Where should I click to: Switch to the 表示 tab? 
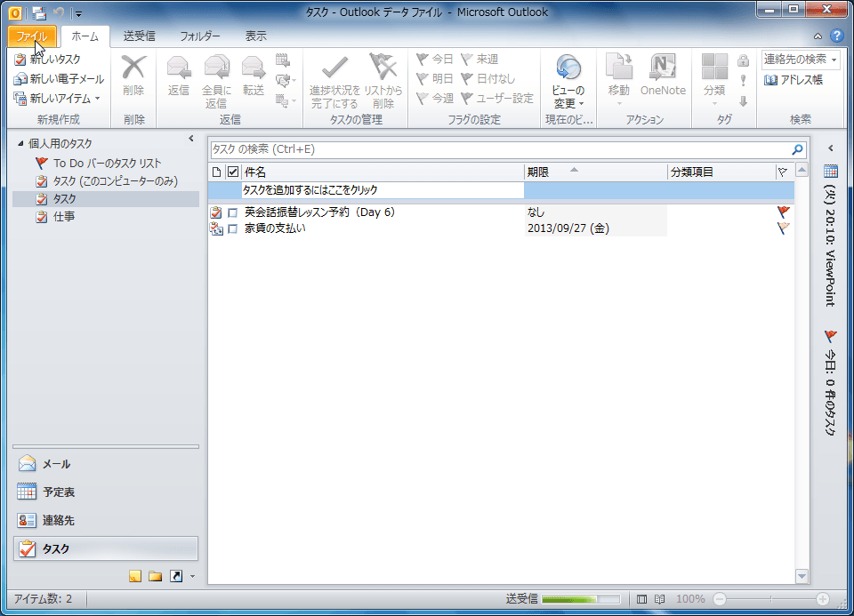(x=255, y=36)
